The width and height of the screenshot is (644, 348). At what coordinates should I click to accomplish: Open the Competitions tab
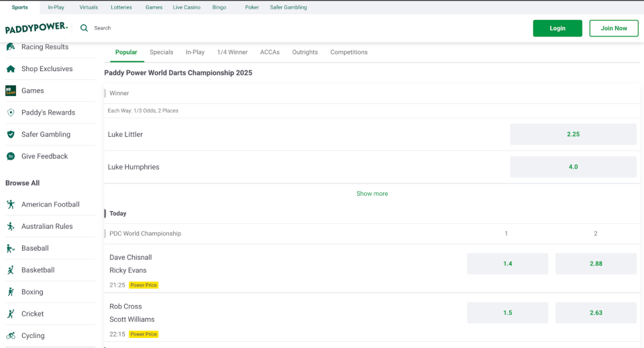point(349,52)
